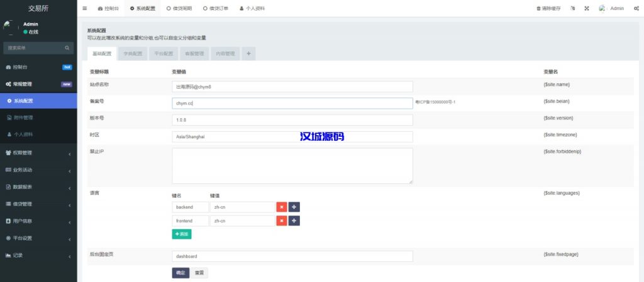Viewport: 644px width, 282px height.
Task: Click the fullscreen toggle icon in header
Action: point(587,9)
